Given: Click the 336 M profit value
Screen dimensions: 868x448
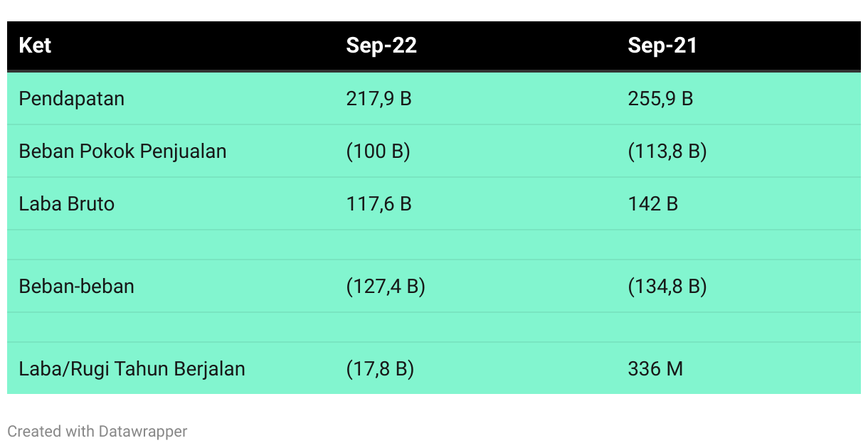Looking at the screenshot, I should [x=655, y=369].
